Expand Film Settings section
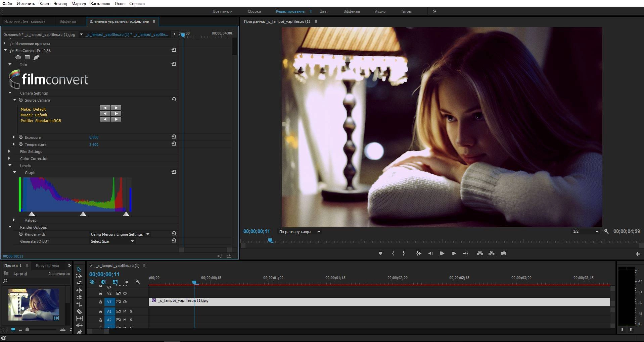The width and height of the screenshot is (644, 342). [x=9, y=151]
